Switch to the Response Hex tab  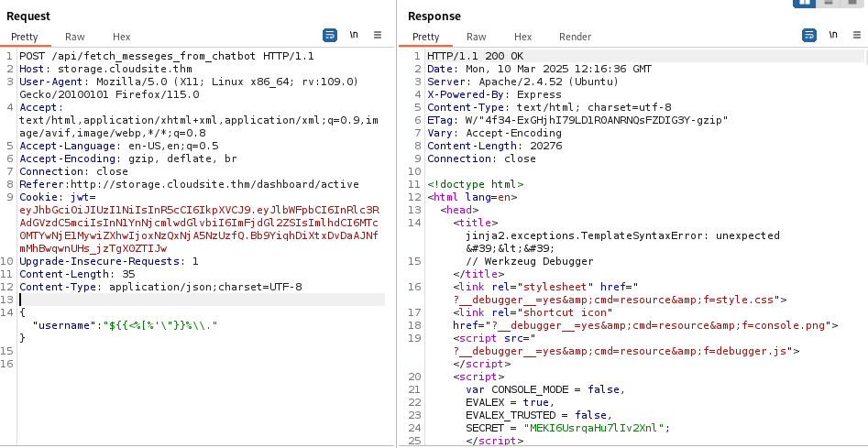522,37
